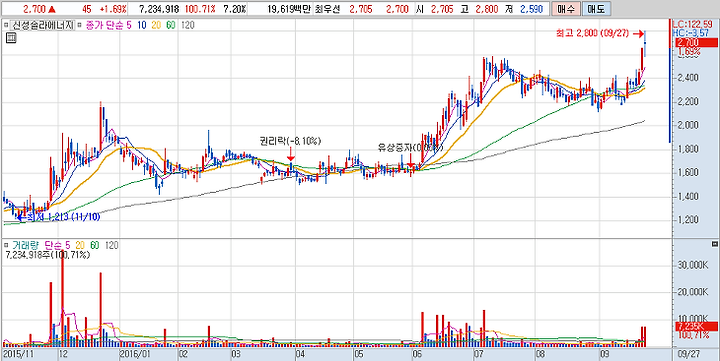Select the 120 volume moving average label
Screen dimensions: 720x361
112,245
